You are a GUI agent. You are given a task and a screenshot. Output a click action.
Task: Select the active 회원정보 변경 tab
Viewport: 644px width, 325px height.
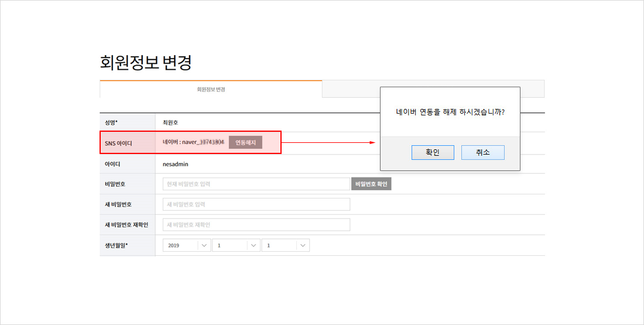point(211,90)
